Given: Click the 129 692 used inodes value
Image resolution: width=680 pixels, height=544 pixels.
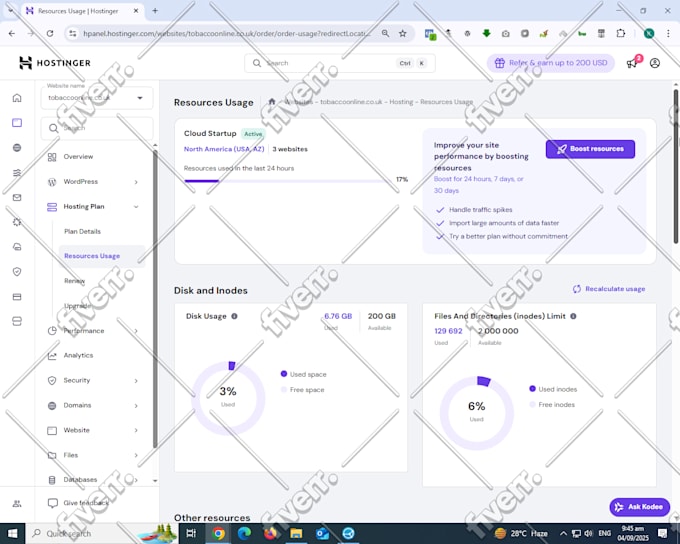Looking at the screenshot, I should [448, 331].
